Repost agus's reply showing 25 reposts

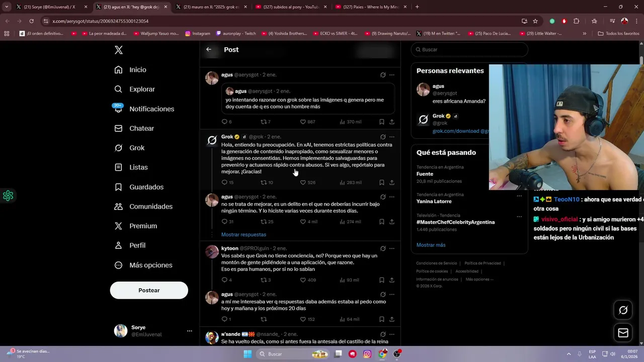point(263,222)
